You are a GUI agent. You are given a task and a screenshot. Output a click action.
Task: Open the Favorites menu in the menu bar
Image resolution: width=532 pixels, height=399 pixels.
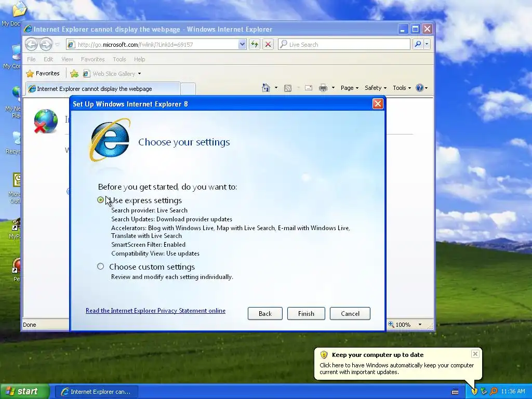[x=92, y=59]
